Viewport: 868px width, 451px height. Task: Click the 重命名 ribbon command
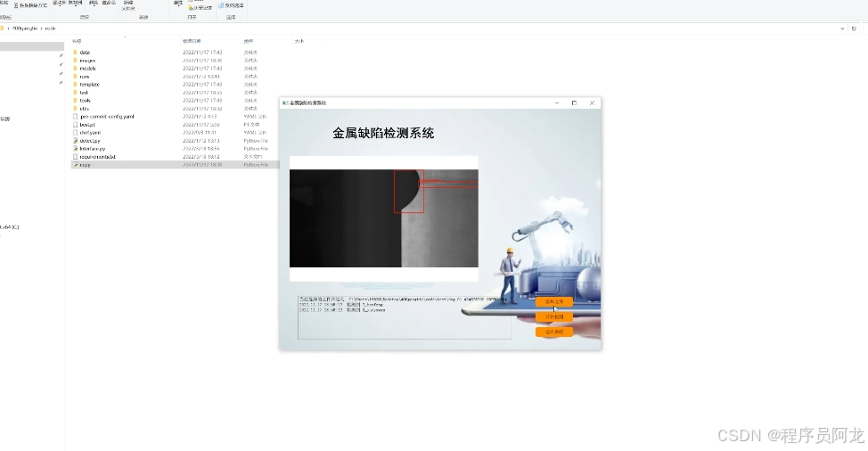coord(109,3)
